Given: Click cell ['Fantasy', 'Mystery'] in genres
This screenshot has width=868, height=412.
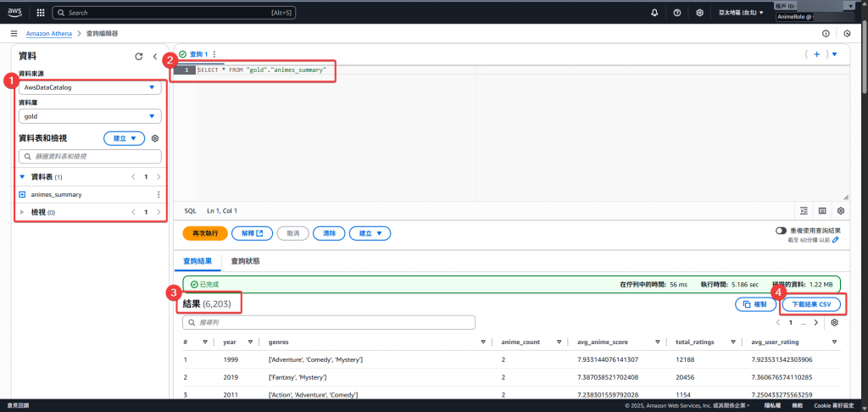Looking at the screenshot, I should tap(297, 377).
